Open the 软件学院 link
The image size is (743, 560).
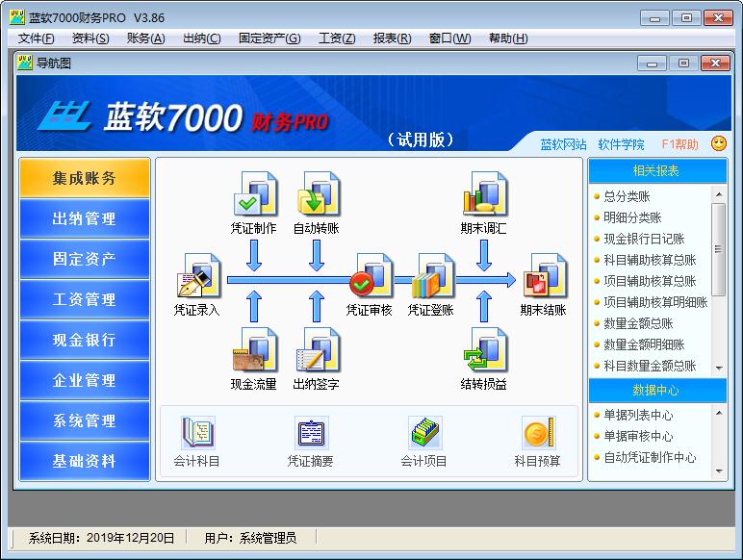pos(621,144)
